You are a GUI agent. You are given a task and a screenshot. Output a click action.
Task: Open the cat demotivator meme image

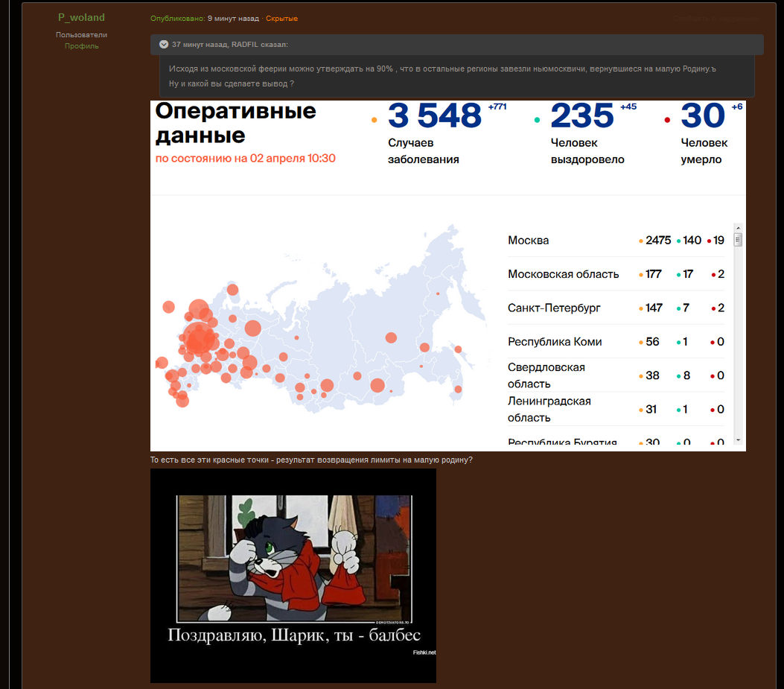pyautogui.click(x=293, y=576)
